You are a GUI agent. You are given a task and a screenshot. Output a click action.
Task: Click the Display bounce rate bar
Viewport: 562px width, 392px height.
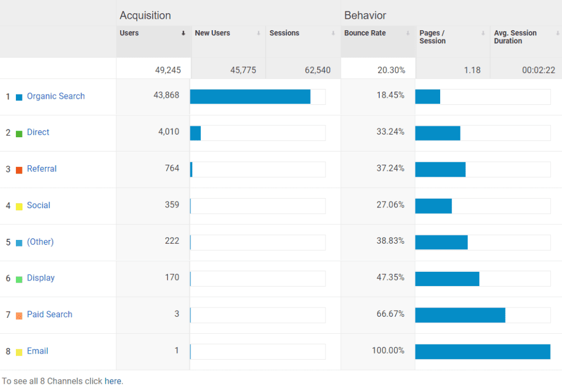point(447,279)
